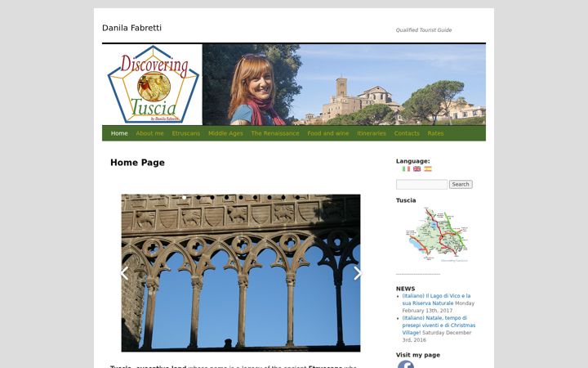Click the Qualified Tourist Guide tagline

tap(423, 30)
